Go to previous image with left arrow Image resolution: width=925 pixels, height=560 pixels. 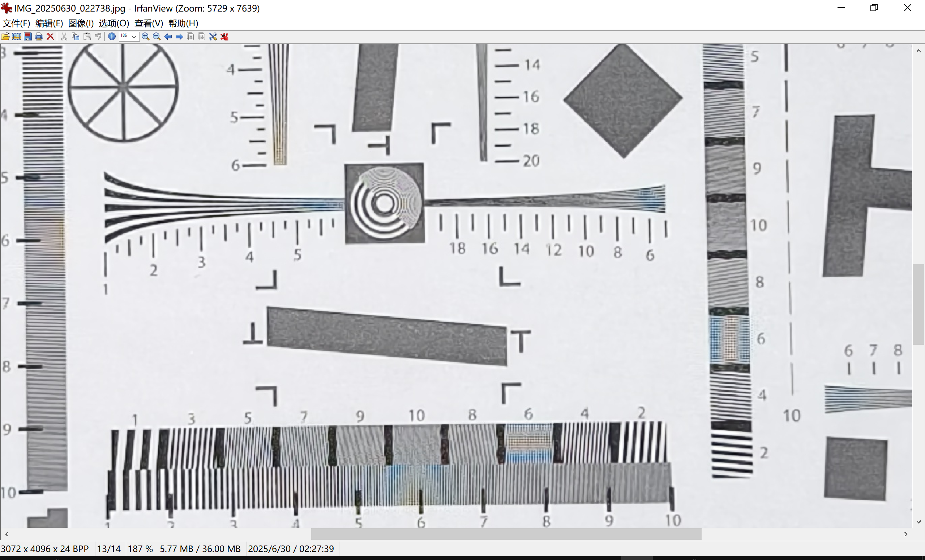[x=168, y=37]
